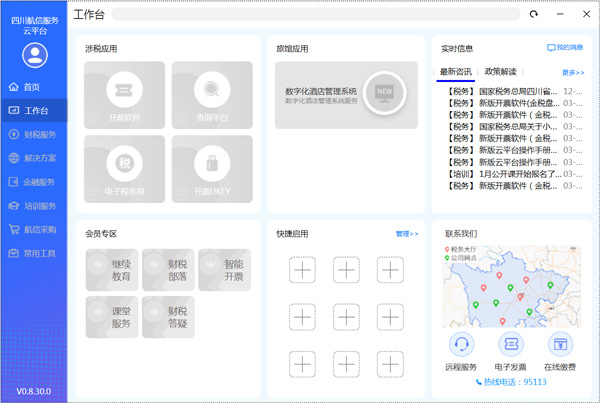The height and width of the screenshot is (403, 600).
Task: Click the refresh icon in title bar
Action: (534, 14)
